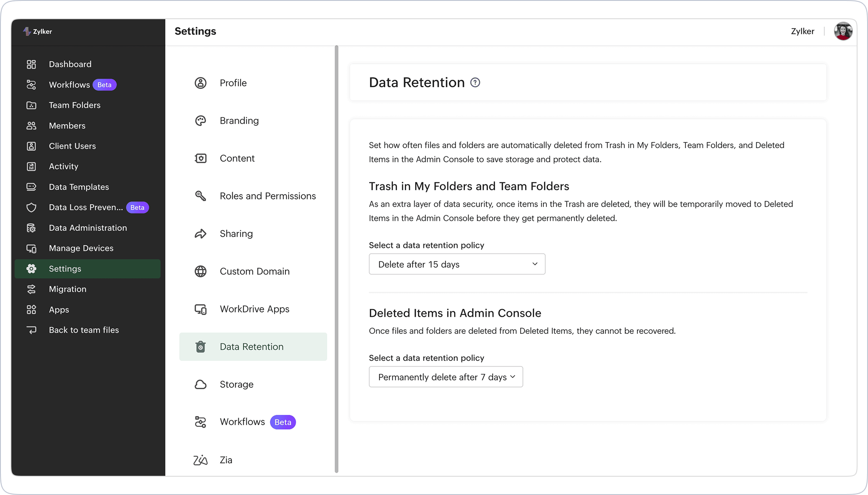The image size is (868, 495).
Task: Select the Manage Devices icon
Action: tap(31, 248)
